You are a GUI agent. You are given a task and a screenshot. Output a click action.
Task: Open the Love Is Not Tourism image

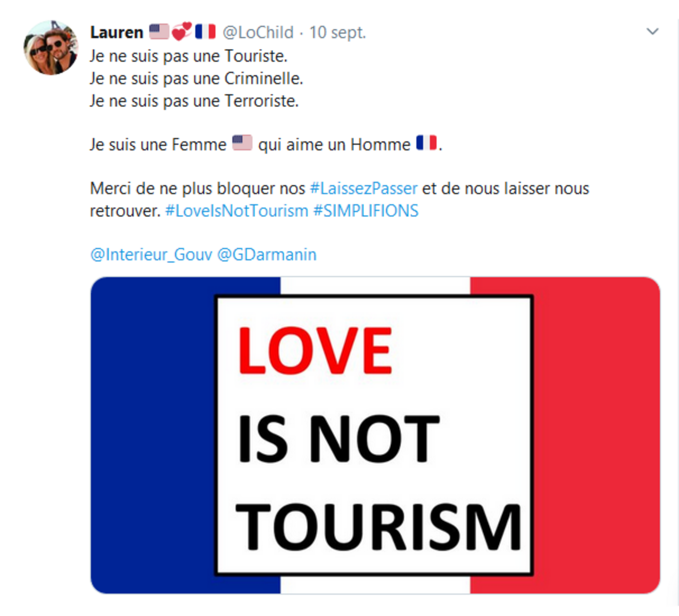(x=375, y=435)
